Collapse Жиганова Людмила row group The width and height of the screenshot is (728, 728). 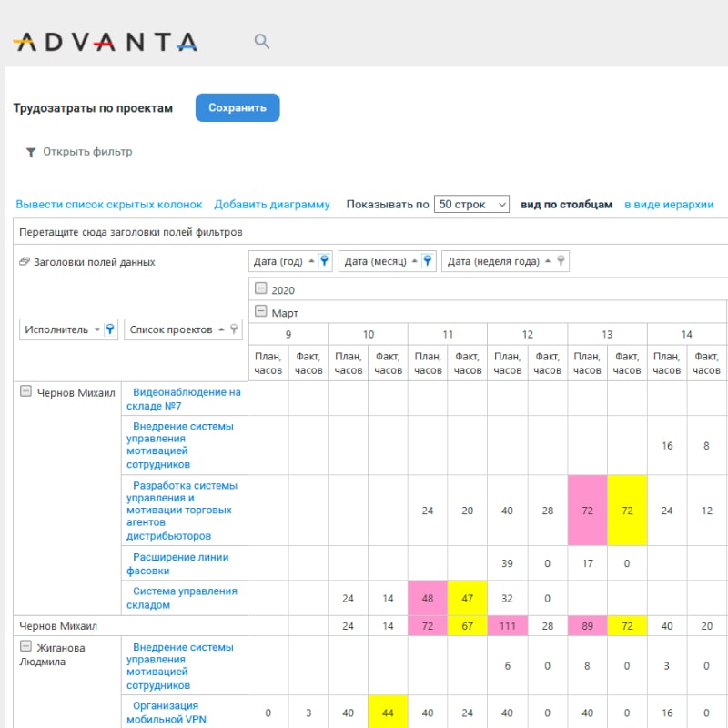(25, 647)
